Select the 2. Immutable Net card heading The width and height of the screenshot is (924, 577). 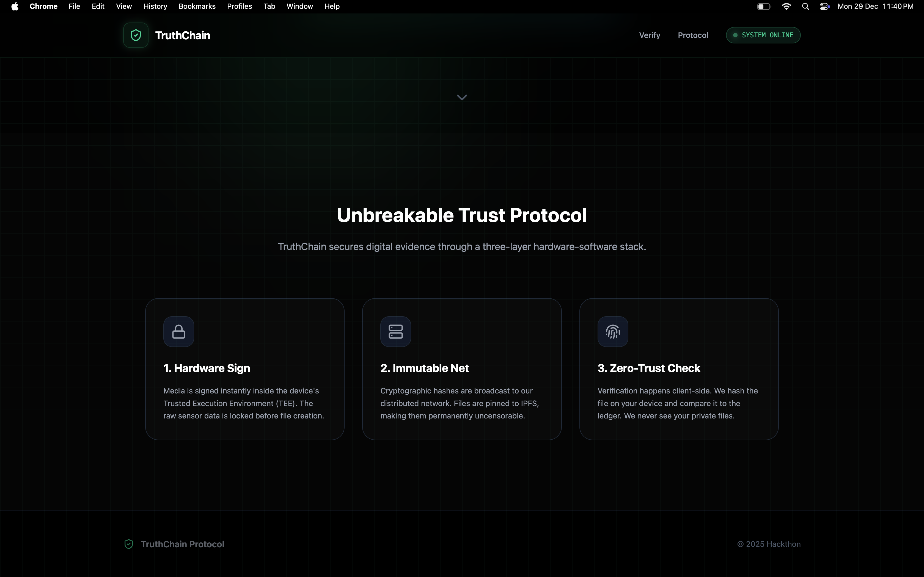(x=424, y=368)
